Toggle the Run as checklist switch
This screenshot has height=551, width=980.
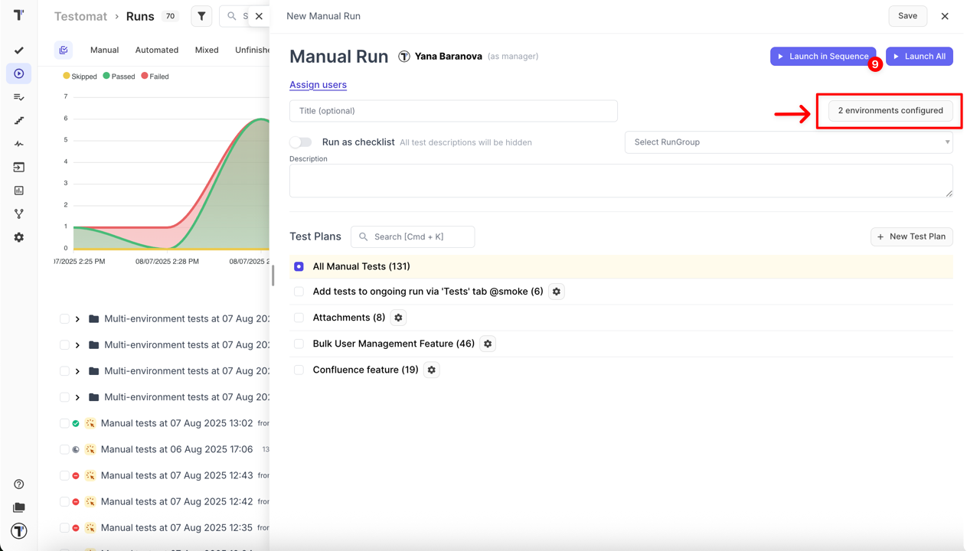click(301, 142)
